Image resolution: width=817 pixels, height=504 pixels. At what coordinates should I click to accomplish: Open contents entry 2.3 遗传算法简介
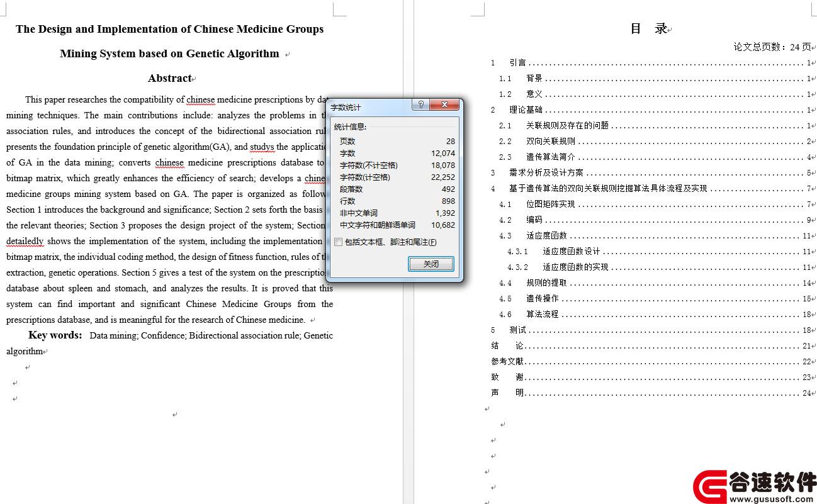pyautogui.click(x=656, y=157)
